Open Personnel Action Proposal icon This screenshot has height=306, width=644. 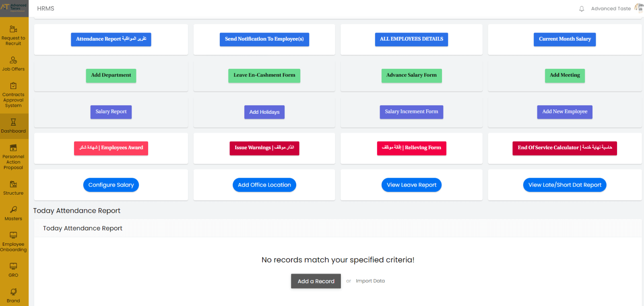click(13, 148)
